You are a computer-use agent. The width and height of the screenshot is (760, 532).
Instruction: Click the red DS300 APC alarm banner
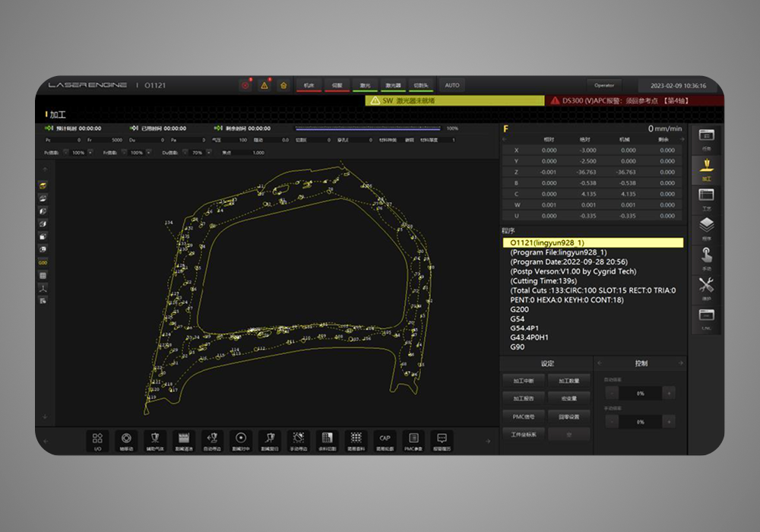(635, 100)
